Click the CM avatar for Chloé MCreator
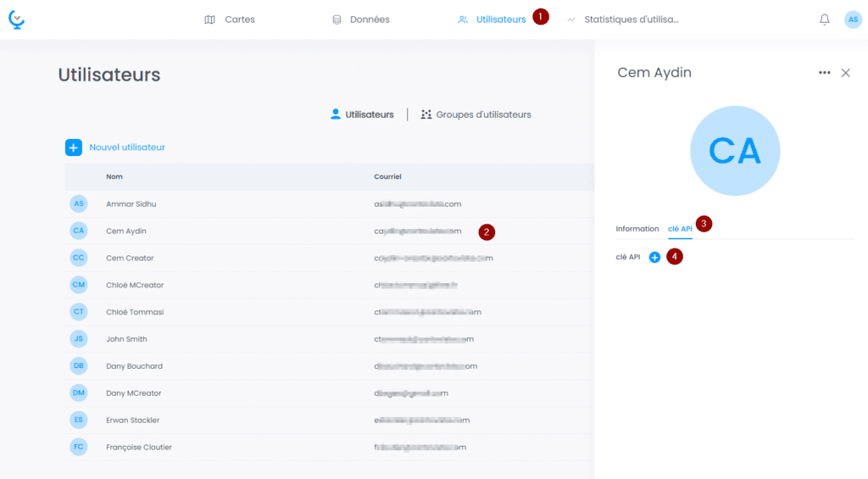This screenshot has width=868, height=479. tap(79, 285)
